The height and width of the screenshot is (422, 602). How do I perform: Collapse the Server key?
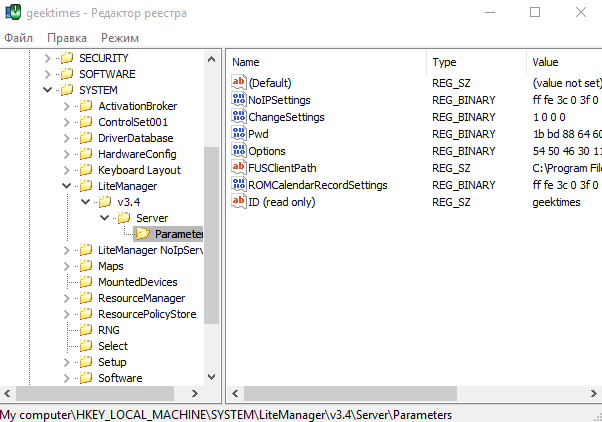coord(104,218)
